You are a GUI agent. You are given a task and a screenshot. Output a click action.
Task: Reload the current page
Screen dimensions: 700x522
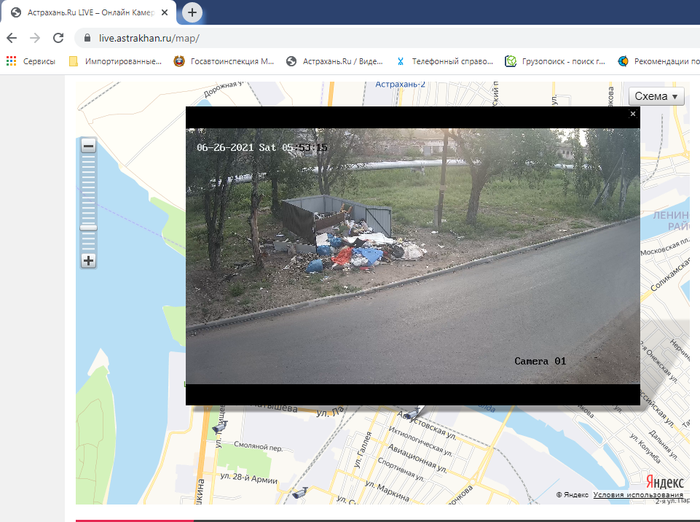click(59, 38)
